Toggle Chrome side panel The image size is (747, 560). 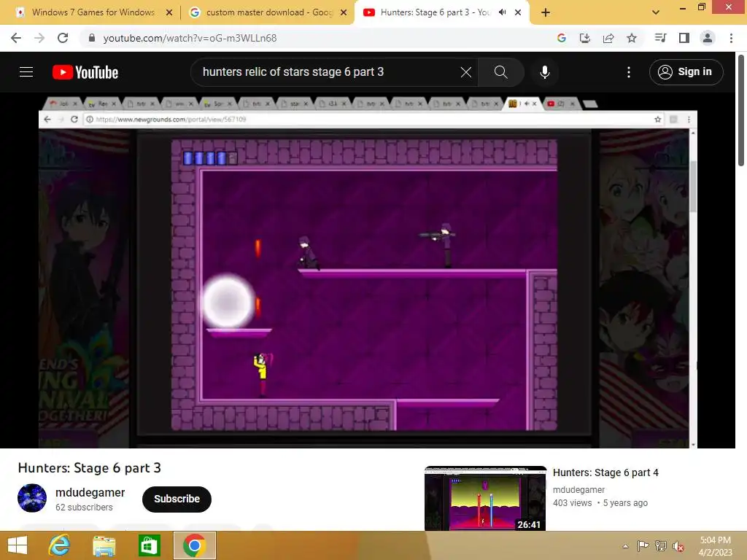coord(684,38)
